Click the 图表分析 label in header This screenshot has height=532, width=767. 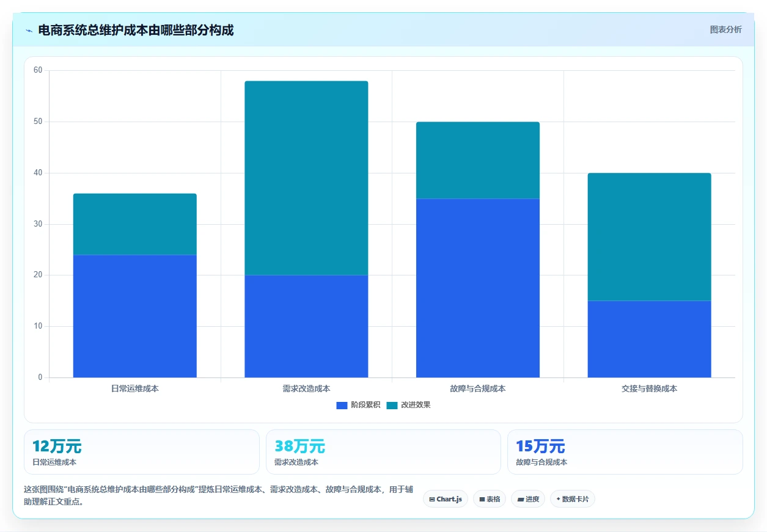tap(725, 29)
